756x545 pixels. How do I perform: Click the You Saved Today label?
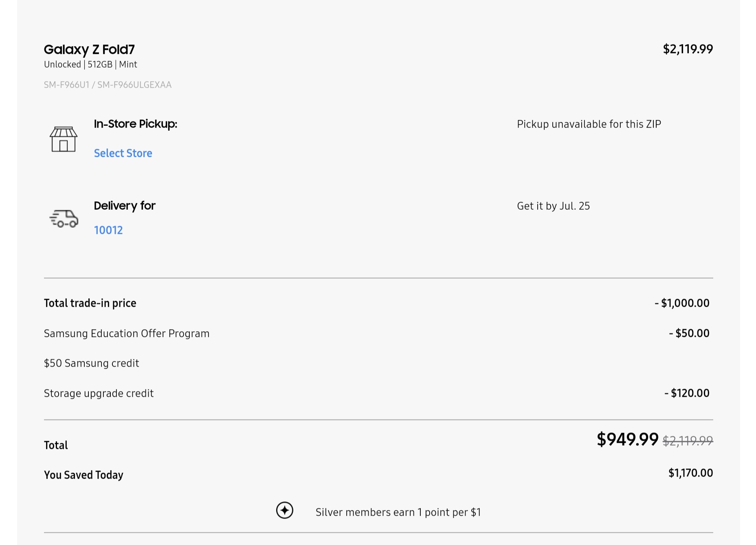tap(84, 475)
